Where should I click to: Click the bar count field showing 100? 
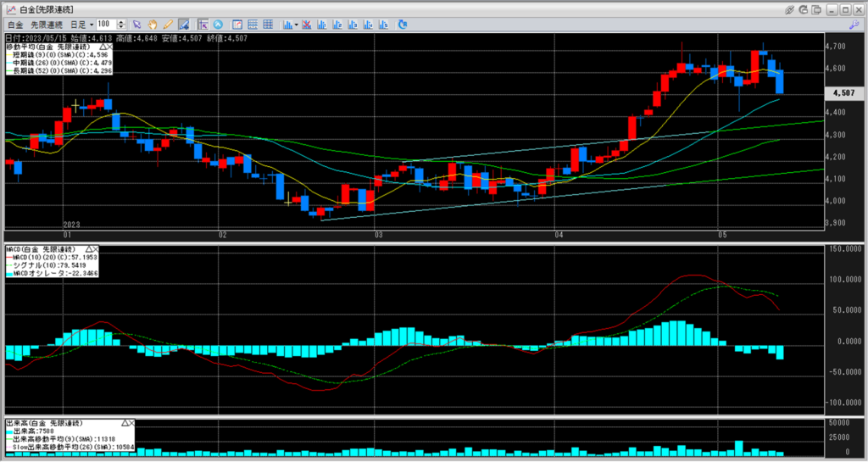click(107, 25)
